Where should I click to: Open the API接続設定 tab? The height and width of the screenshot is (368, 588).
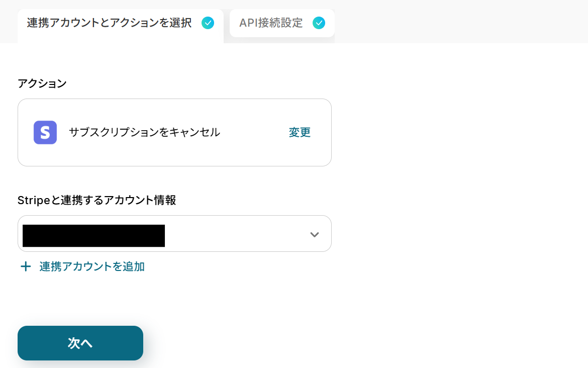point(271,23)
